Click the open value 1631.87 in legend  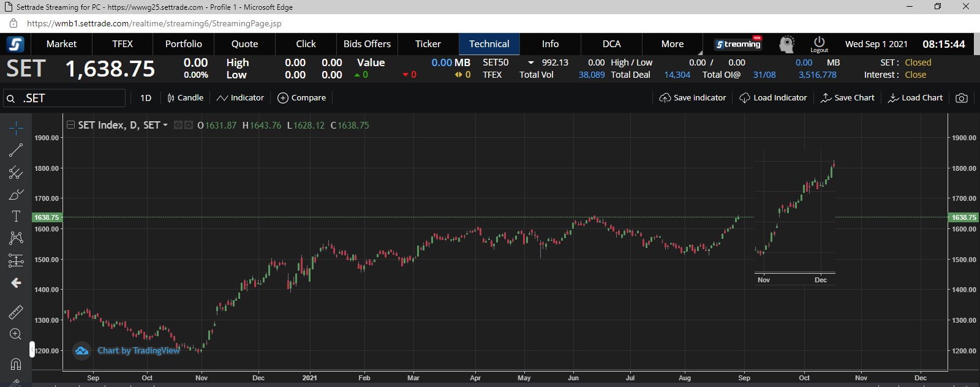pos(221,125)
